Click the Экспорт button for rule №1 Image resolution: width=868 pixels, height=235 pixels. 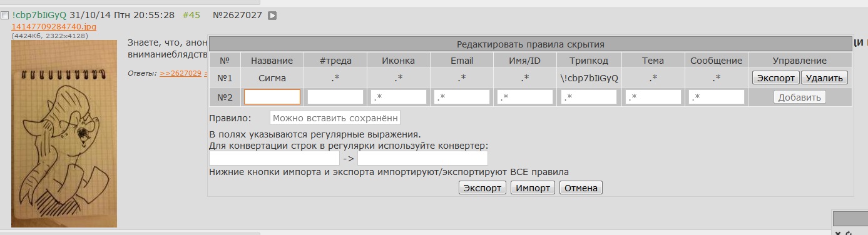coord(775,78)
